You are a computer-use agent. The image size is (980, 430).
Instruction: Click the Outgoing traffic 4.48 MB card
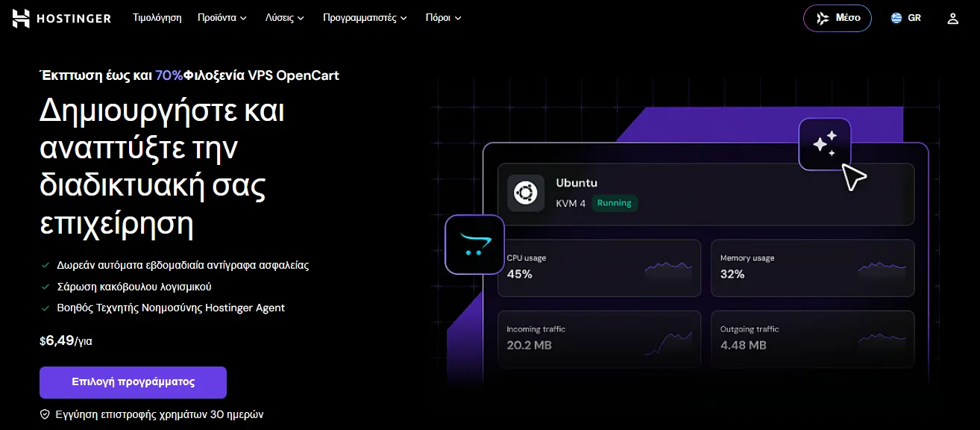tap(812, 340)
